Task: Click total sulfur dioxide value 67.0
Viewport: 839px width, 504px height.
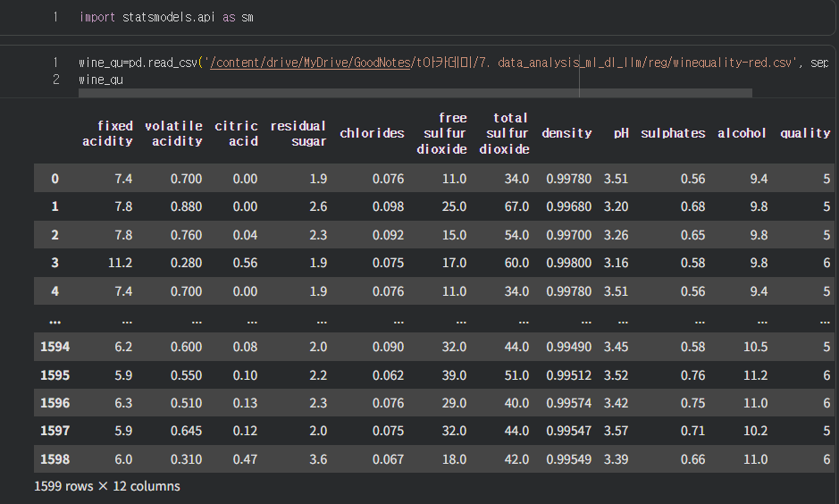Action: pos(516,206)
